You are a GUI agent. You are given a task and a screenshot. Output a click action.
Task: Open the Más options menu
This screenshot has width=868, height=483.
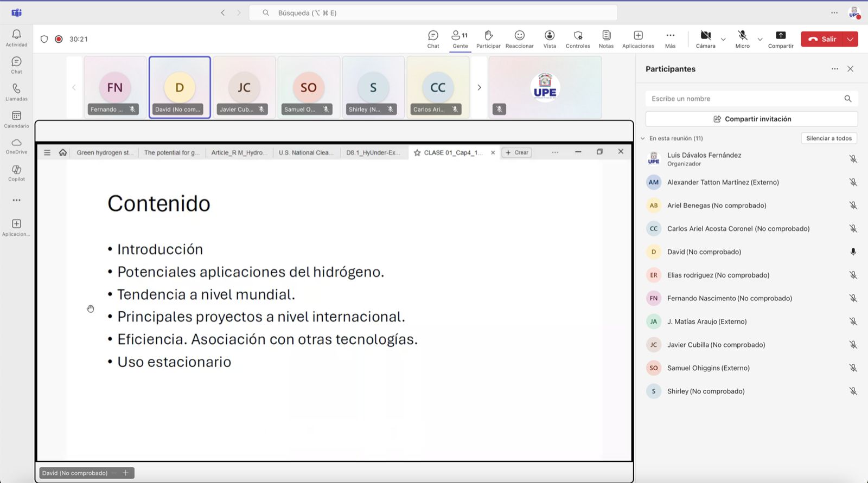coord(670,39)
